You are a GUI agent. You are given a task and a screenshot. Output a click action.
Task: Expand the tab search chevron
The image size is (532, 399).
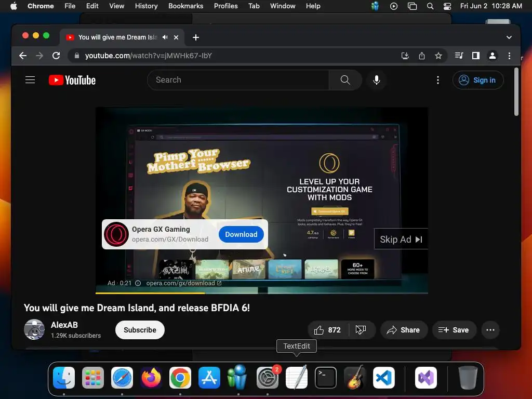click(509, 37)
